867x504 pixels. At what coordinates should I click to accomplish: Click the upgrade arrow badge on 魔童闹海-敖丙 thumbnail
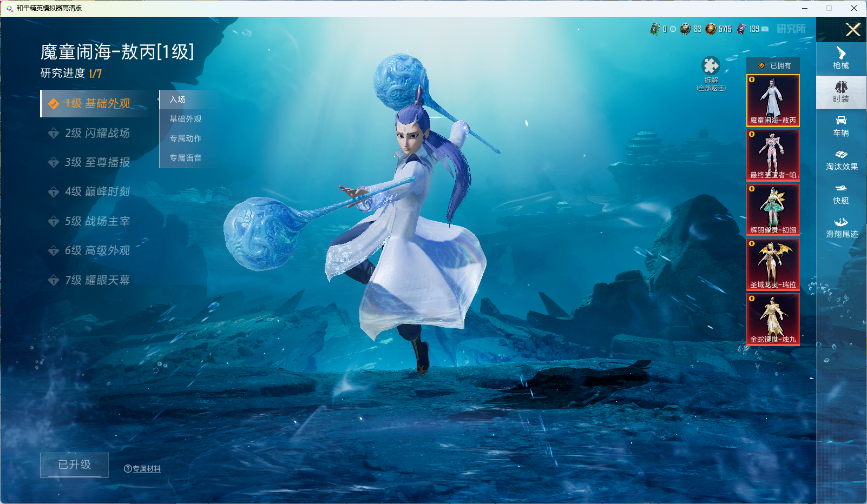[752, 79]
